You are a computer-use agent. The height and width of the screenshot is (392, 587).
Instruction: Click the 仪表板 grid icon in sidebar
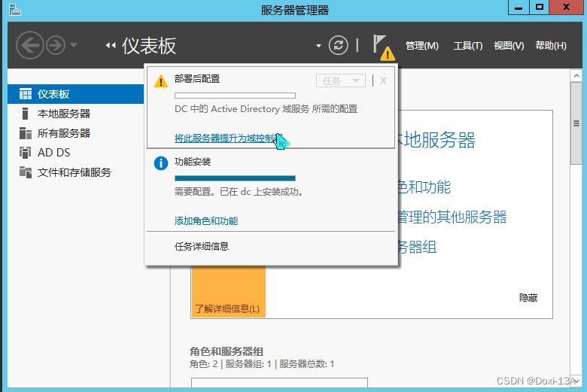[26, 94]
